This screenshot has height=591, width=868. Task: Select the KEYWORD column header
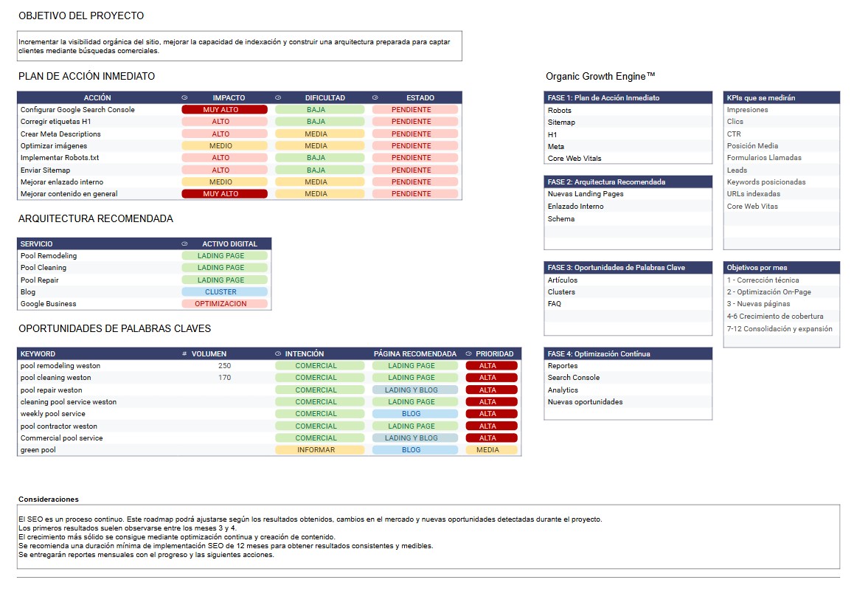click(98, 354)
